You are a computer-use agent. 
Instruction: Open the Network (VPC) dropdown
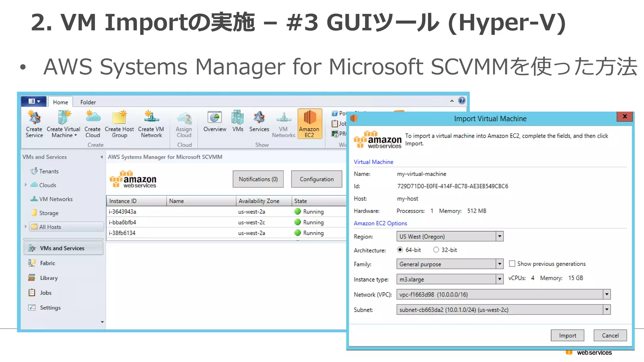[503, 294]
